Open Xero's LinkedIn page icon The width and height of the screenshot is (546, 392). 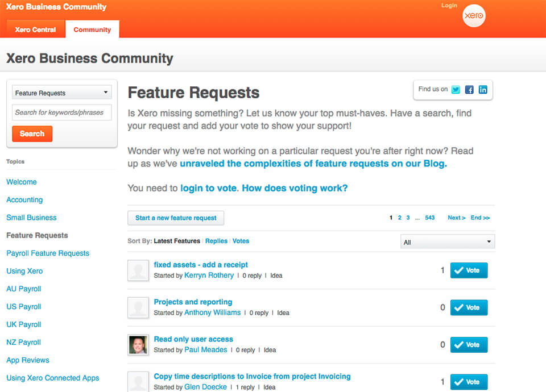point(483,90)
